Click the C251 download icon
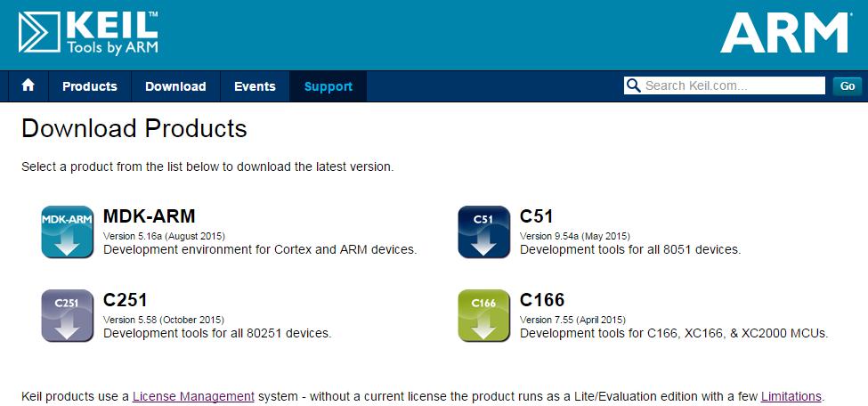Screen dimensions: 868x406 (68, 316)
